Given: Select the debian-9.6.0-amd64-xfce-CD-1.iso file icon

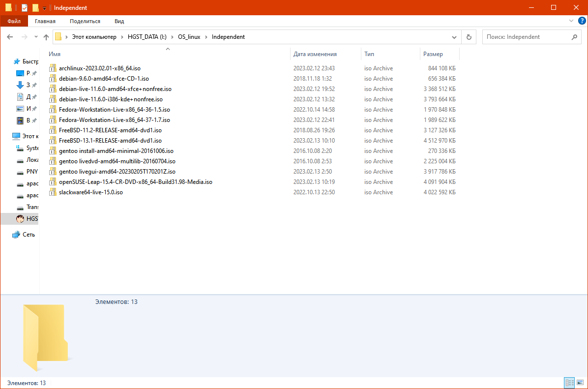Looking at the screenshot, I should click(x=53, y=78).
